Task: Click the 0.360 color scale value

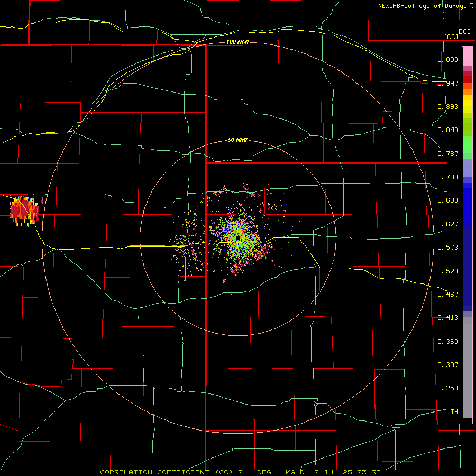Action: [448, 342]
